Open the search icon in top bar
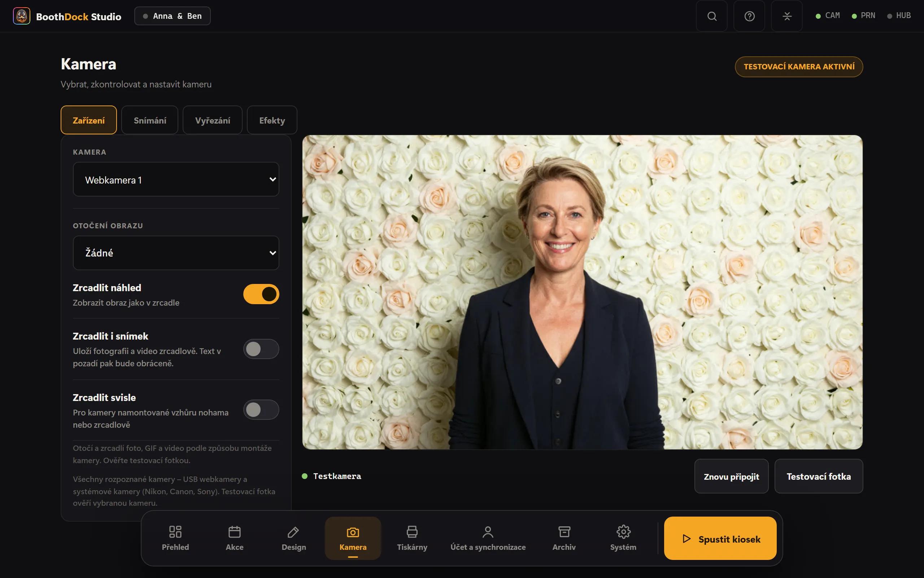The height and width of the screenshot is (578, 924). click(712, 16)
